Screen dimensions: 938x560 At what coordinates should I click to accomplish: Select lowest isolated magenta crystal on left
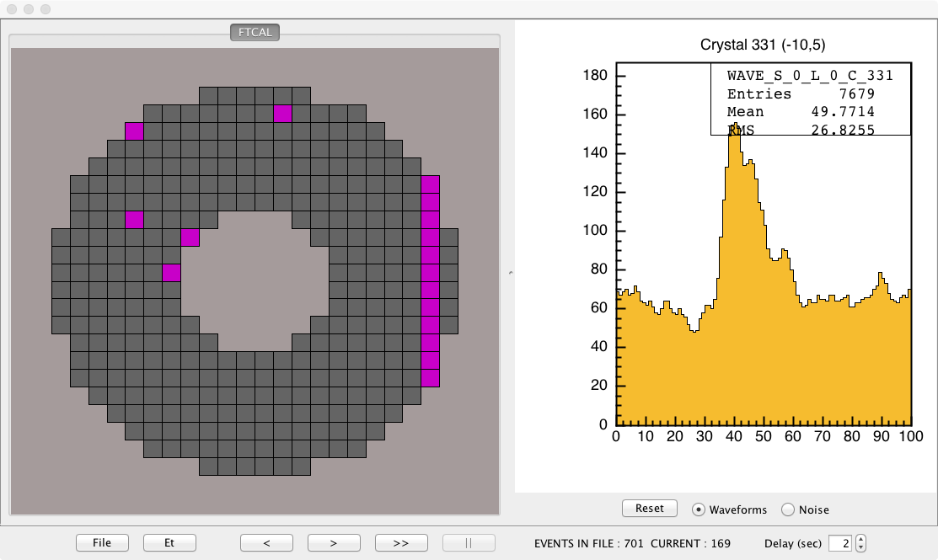point(172,272)
